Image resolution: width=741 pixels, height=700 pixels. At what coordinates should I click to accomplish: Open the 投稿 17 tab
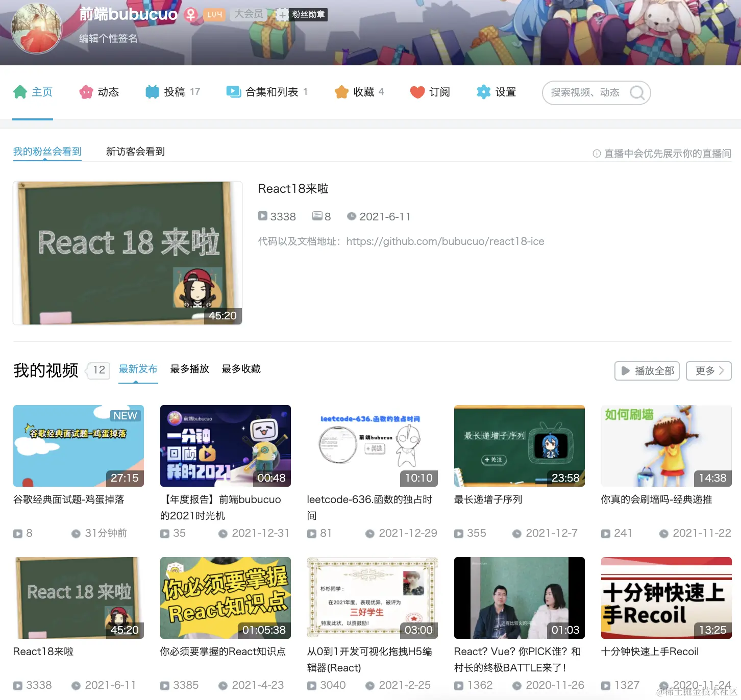point(172,92)
